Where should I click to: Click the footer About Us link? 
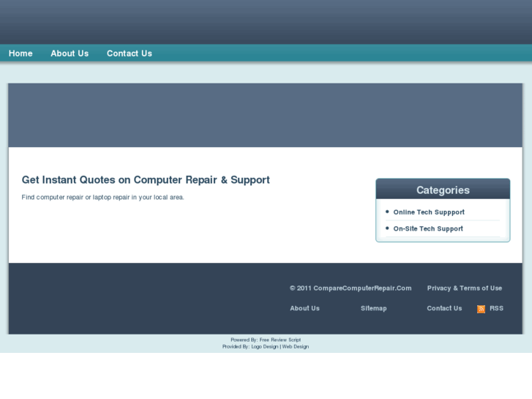[x=304, y=308]
